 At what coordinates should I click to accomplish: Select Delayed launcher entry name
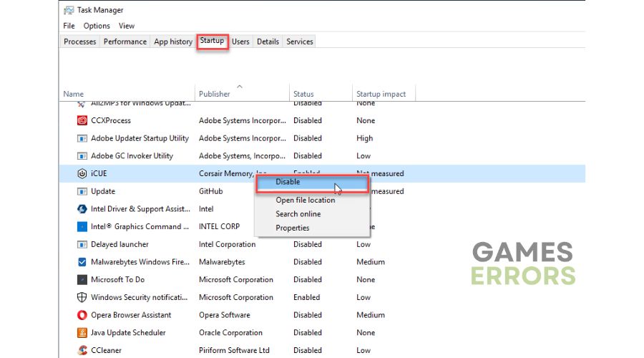pyautogui.click(x=119, y=244)
